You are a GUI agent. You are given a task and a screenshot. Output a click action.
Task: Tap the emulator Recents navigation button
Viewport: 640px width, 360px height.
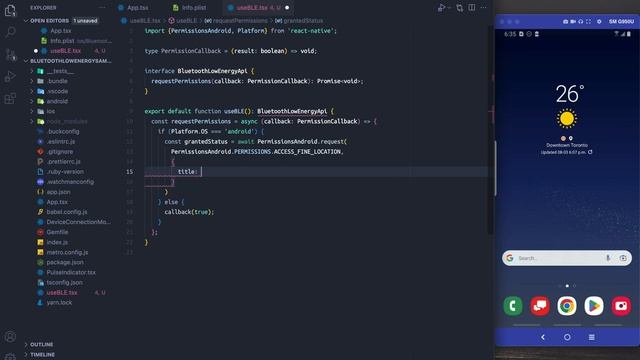click(591, 337)
